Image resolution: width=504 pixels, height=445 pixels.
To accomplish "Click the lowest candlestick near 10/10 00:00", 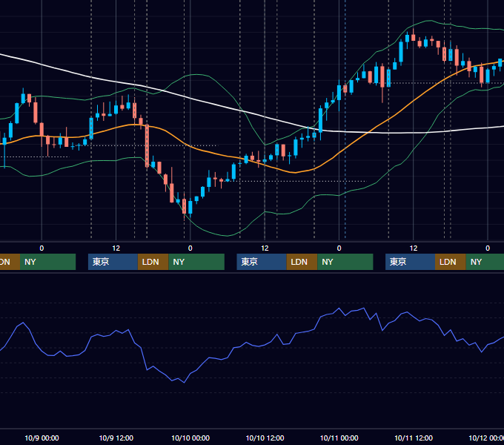I will tap(184, 206).
